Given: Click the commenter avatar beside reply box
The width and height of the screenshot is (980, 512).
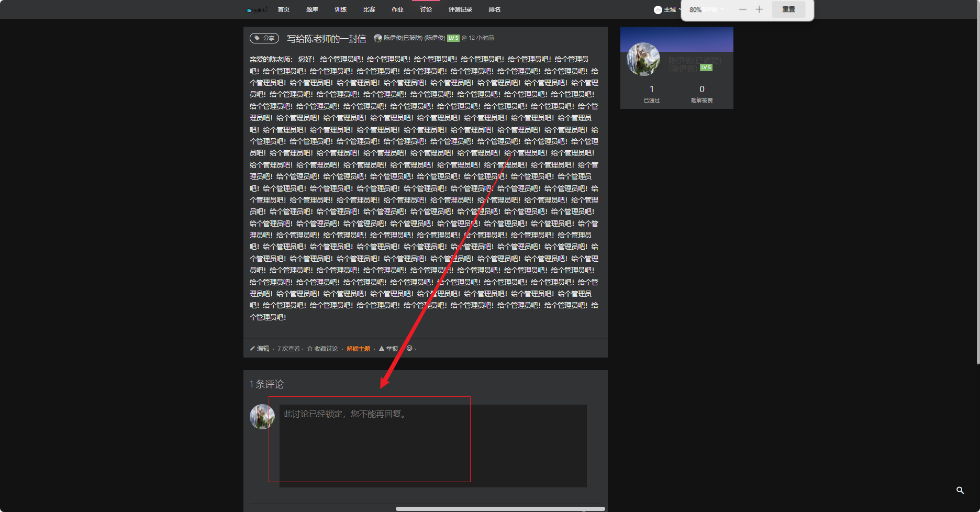Looking at the screenshot, I should tap(262, 417).
